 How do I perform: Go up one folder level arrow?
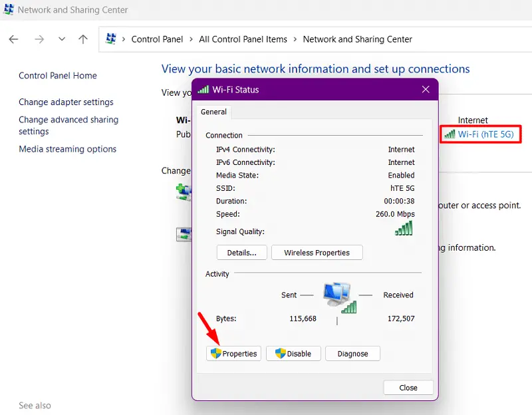(83, 39)
